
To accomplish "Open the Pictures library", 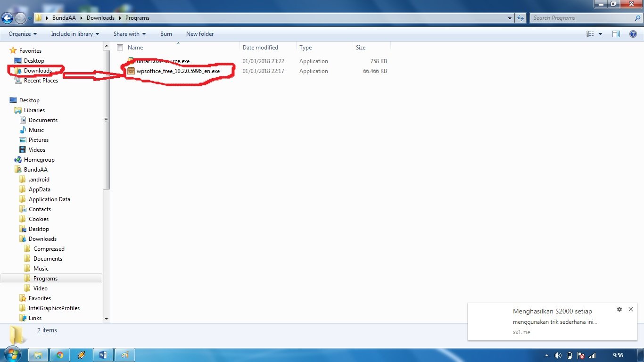I will (39, 140).
